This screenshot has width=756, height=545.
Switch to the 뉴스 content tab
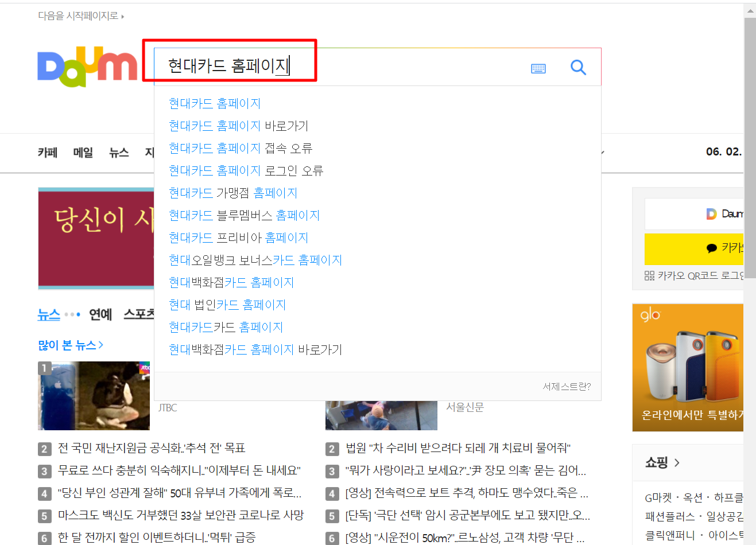point(49,314)
